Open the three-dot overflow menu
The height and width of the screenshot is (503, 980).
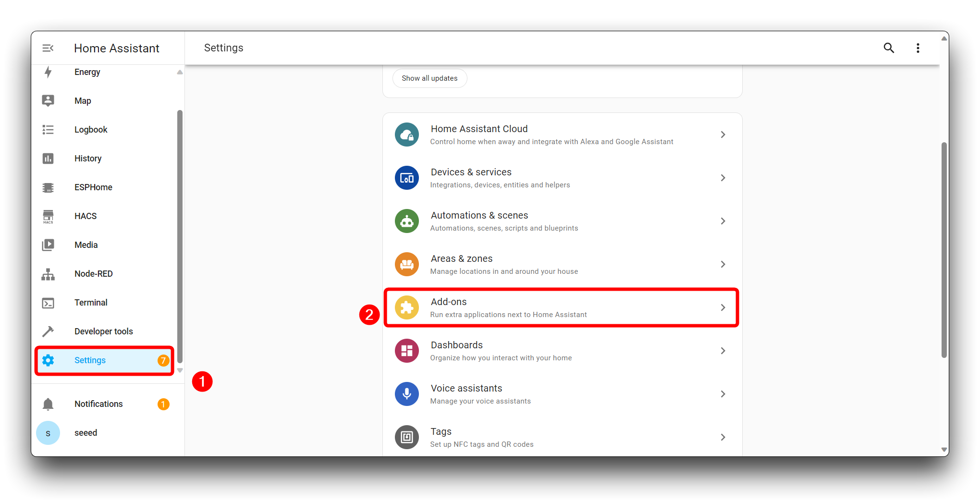click(x=918, y=48)
